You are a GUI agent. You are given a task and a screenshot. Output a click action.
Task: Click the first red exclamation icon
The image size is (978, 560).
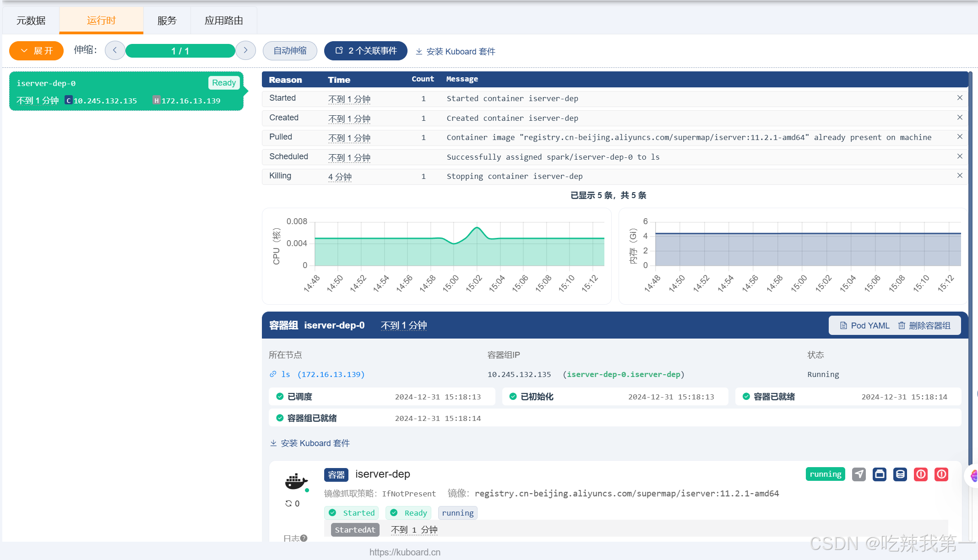(x=920, y=474)
